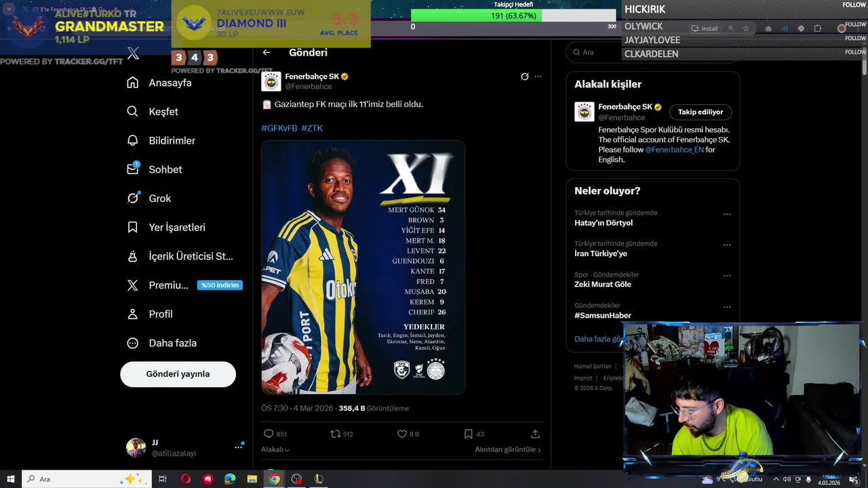Click the Windows taskbar Ara search box
This screenshot has width=868, height=488.
point(88,479)
